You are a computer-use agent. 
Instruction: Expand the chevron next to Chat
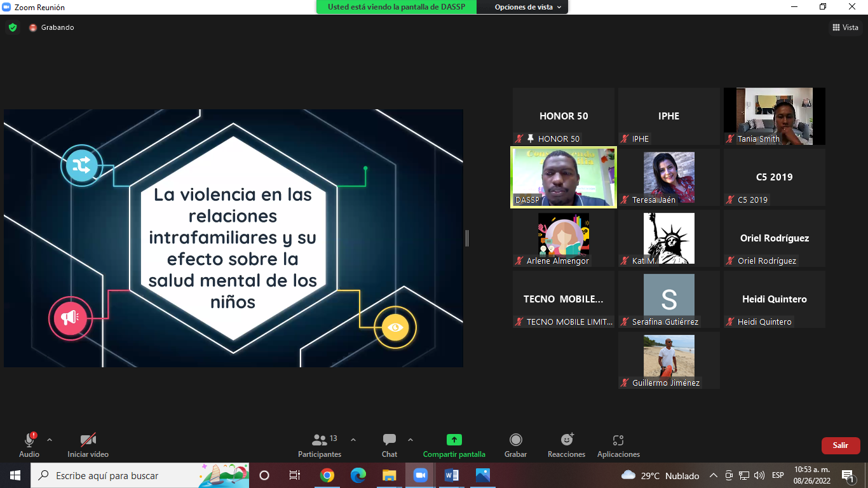pyautogui.click(x=410, y=439)
